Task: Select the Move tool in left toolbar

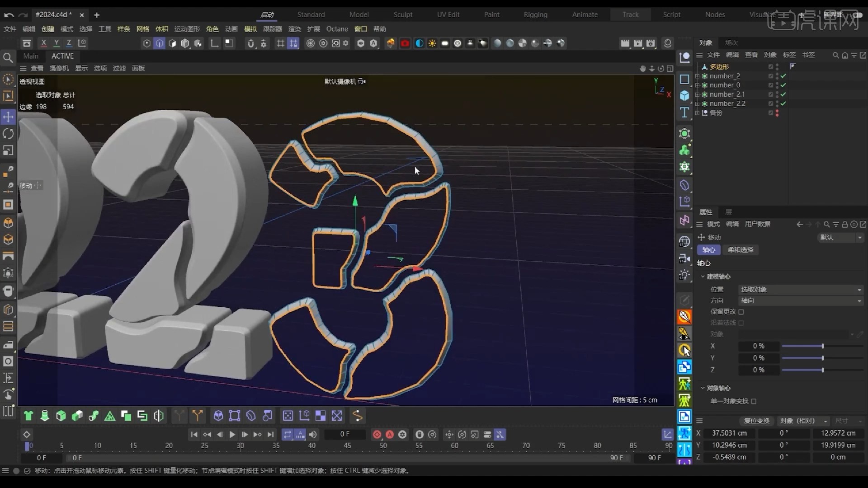Action: 8,117
